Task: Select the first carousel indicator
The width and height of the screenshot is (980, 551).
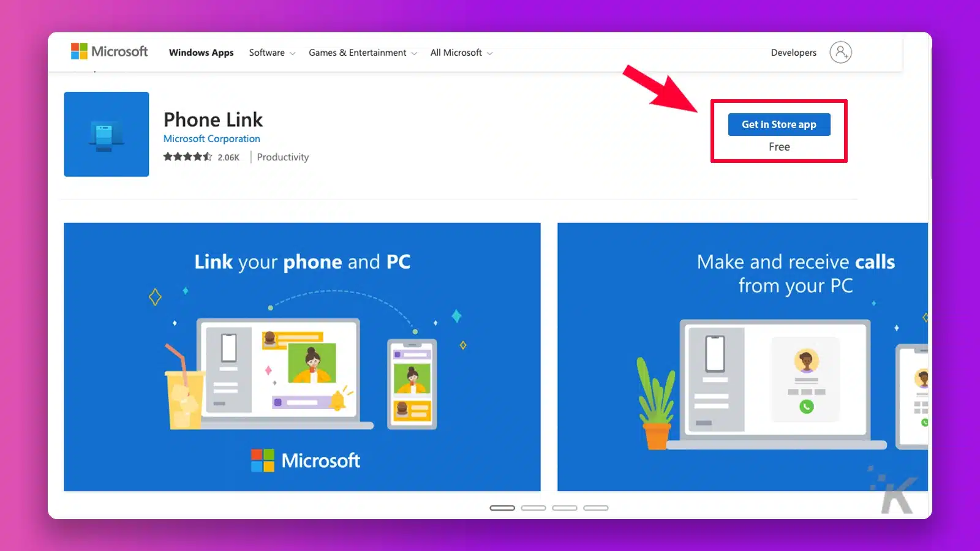Action: click(x=502, y=508)
